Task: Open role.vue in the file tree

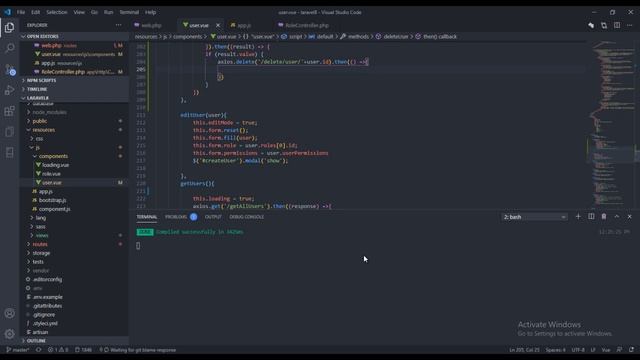Action: click(x=51, y=174)
